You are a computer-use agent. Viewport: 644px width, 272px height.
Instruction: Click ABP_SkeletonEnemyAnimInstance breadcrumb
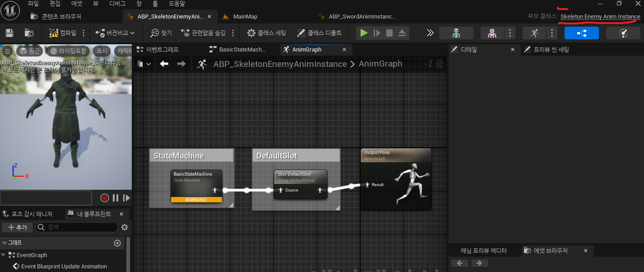[280, 64]
